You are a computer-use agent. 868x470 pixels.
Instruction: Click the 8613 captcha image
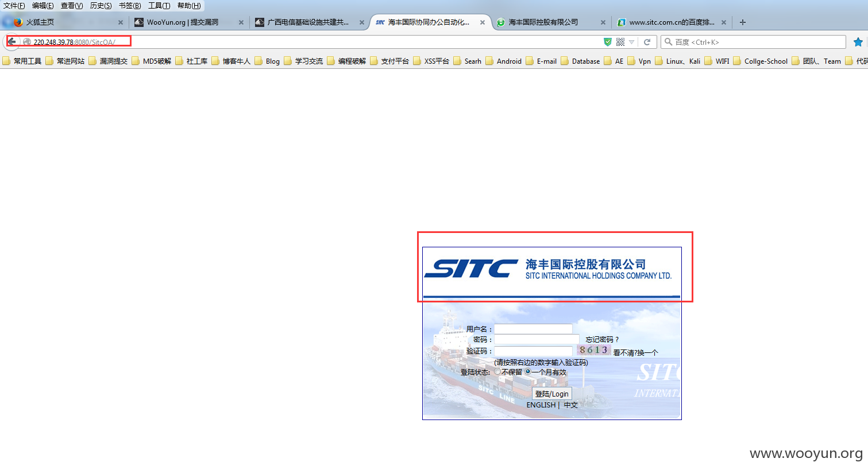[x=593, y=350]
